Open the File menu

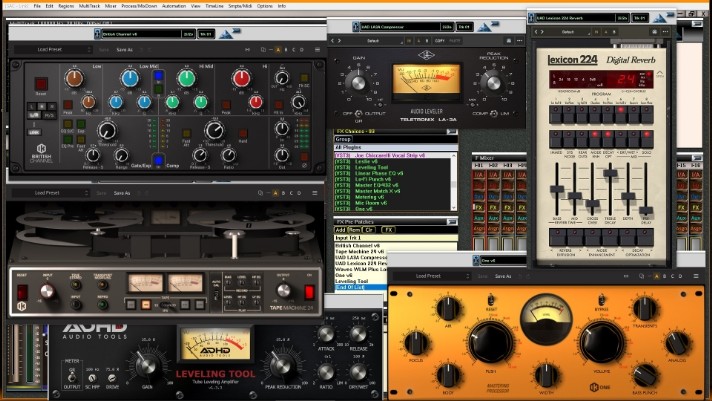[x=37, y=6]
